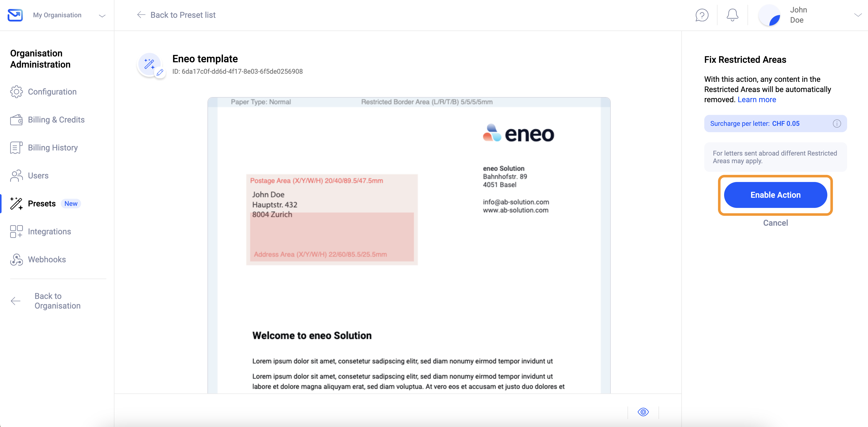Click the edit pencil on template icon
868x427 pixels.
[x=160, y=72]
